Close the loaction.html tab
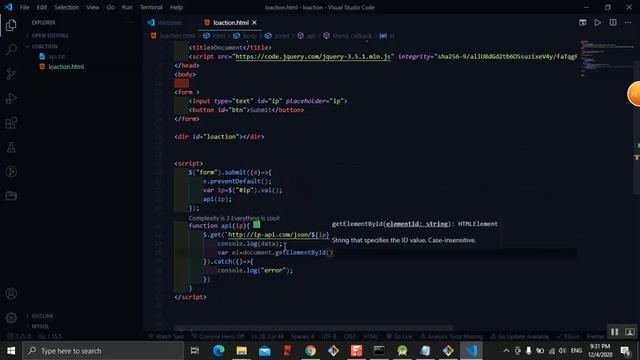Screen dimensions: 640x360 (254, 22)
